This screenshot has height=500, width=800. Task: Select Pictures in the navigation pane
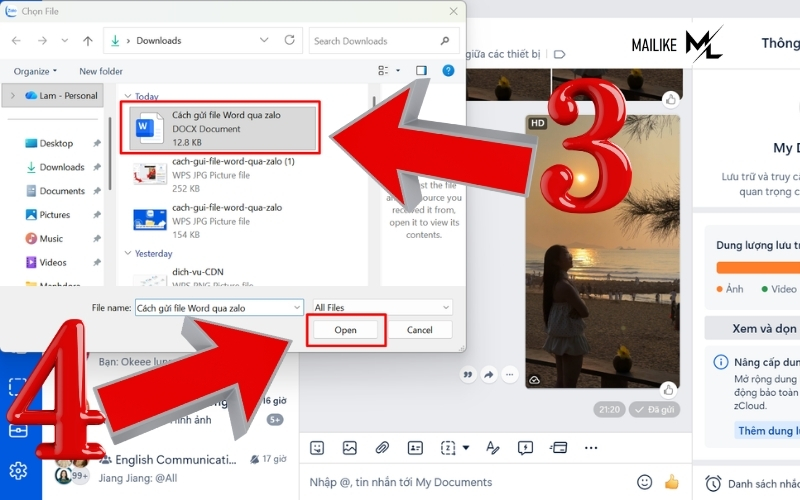[x=55, y=215]
